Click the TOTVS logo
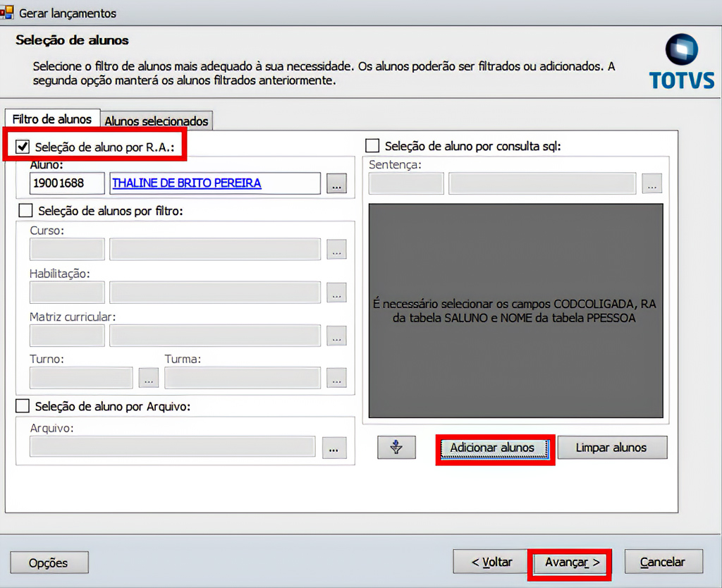The width and height of the screenshot is (722, 588). coord(681,62)
